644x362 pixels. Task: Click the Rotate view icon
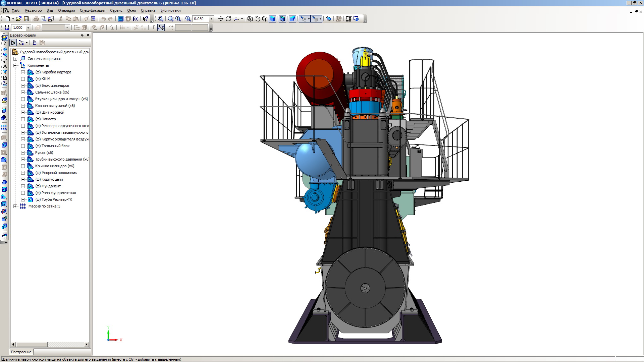(x=228, y=19)
